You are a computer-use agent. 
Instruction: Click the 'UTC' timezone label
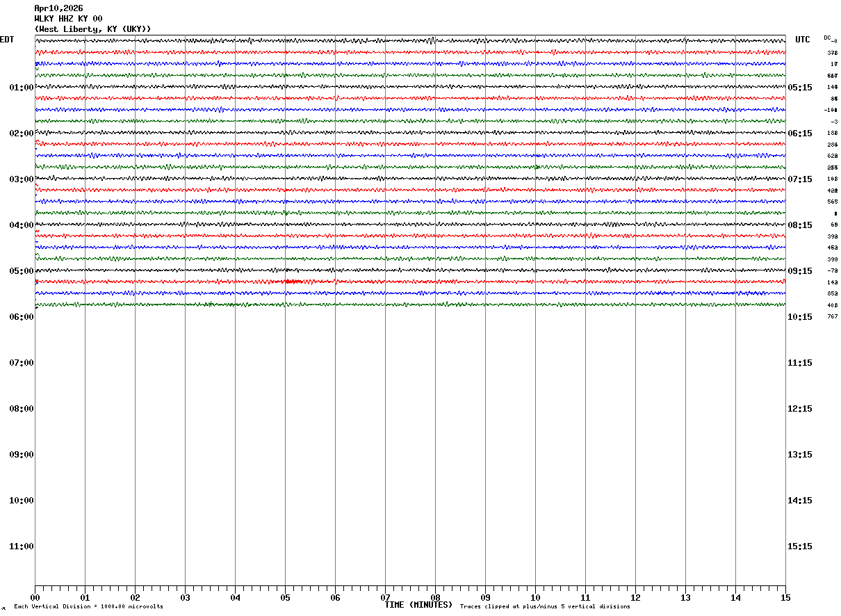[803, 40]
